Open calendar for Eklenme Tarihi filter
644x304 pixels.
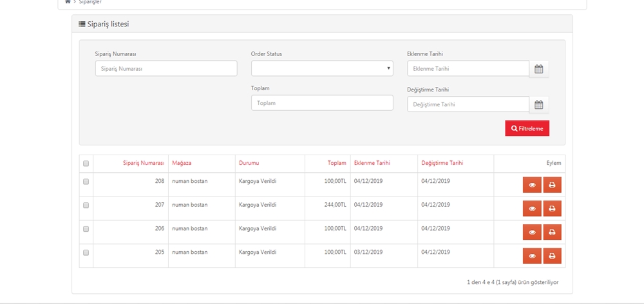click(539, 69)
